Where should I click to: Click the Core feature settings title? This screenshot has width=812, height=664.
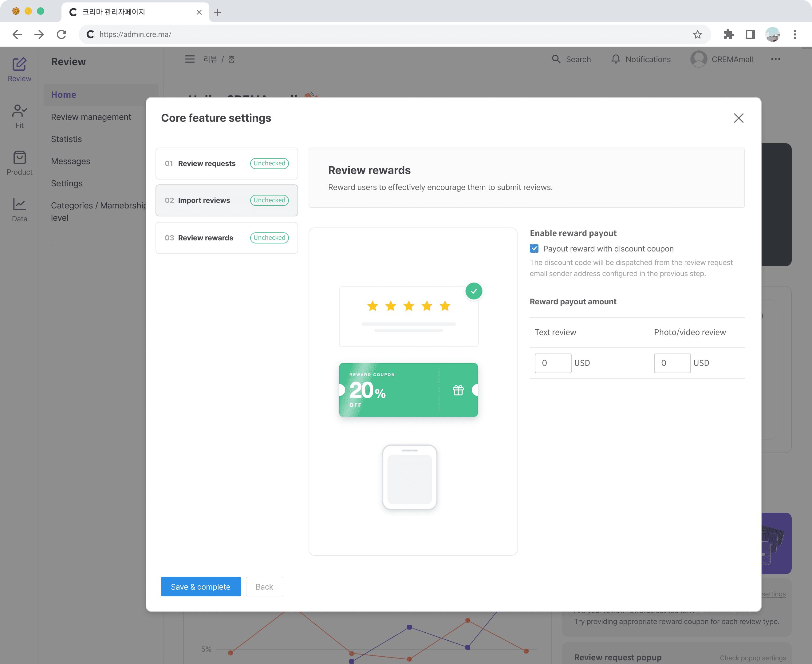point(216,118)
